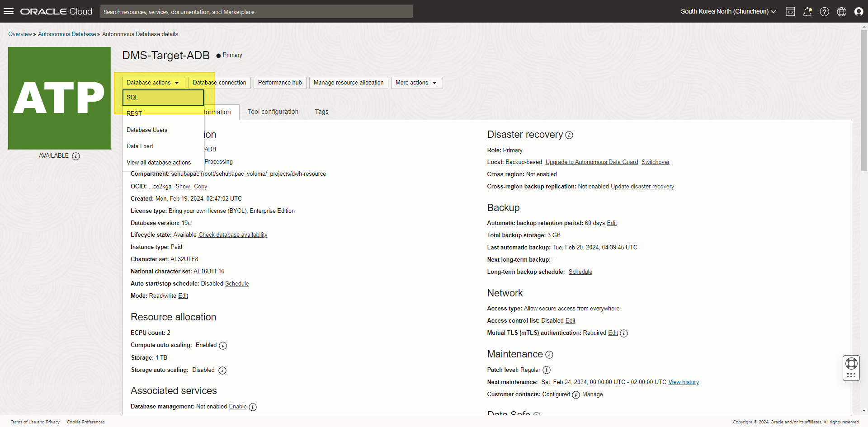Click the page vertical scrollbar

864,102
